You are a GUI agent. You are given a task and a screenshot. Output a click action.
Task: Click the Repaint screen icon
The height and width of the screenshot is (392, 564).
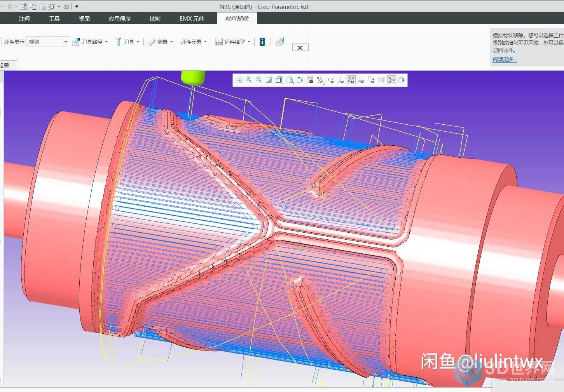point(269,80)
